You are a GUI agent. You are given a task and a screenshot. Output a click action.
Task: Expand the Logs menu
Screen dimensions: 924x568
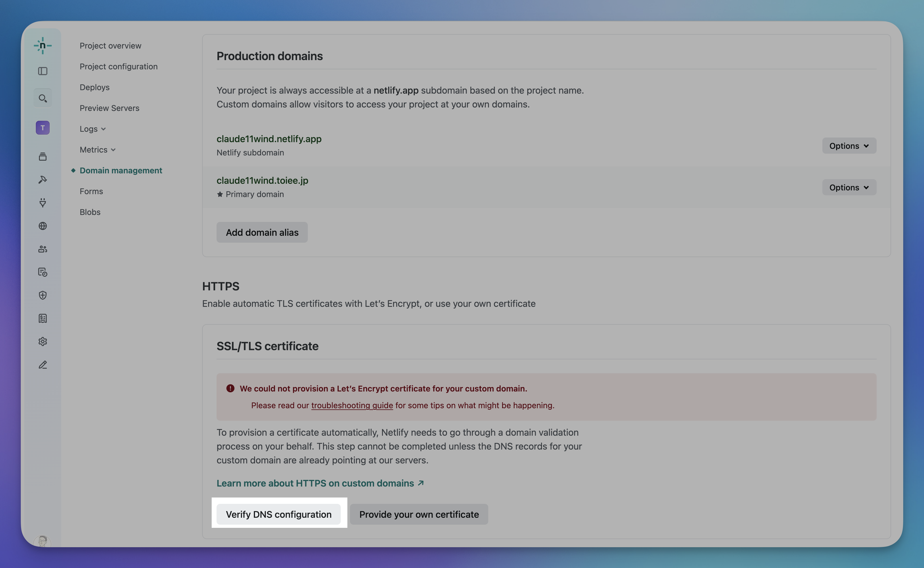(92, 129)
